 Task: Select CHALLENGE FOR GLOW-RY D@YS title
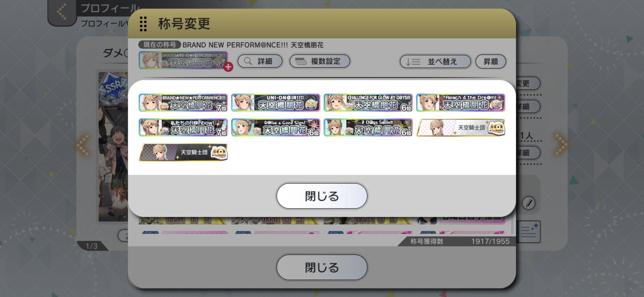[x=368, y=103]
